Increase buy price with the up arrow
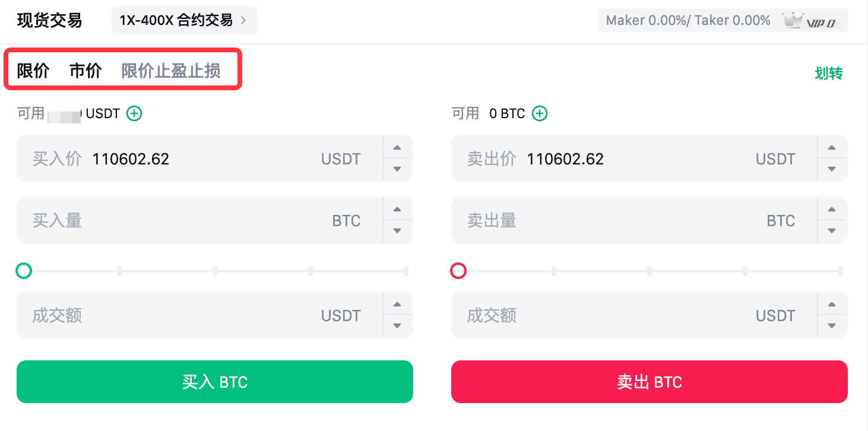This screenshot has width=868, height=431. coord(397,148)
